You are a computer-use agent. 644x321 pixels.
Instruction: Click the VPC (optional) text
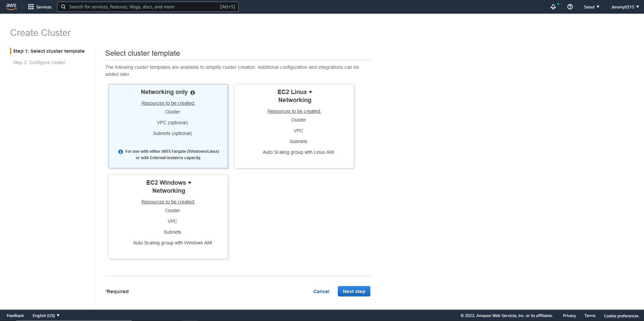click(x=172, y=123)
